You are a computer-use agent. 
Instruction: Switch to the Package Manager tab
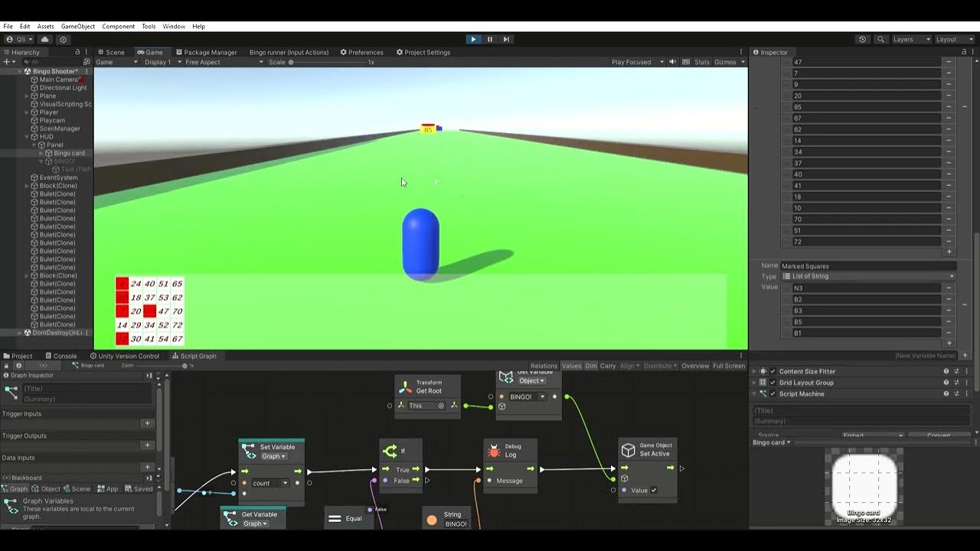click(206, 52)
